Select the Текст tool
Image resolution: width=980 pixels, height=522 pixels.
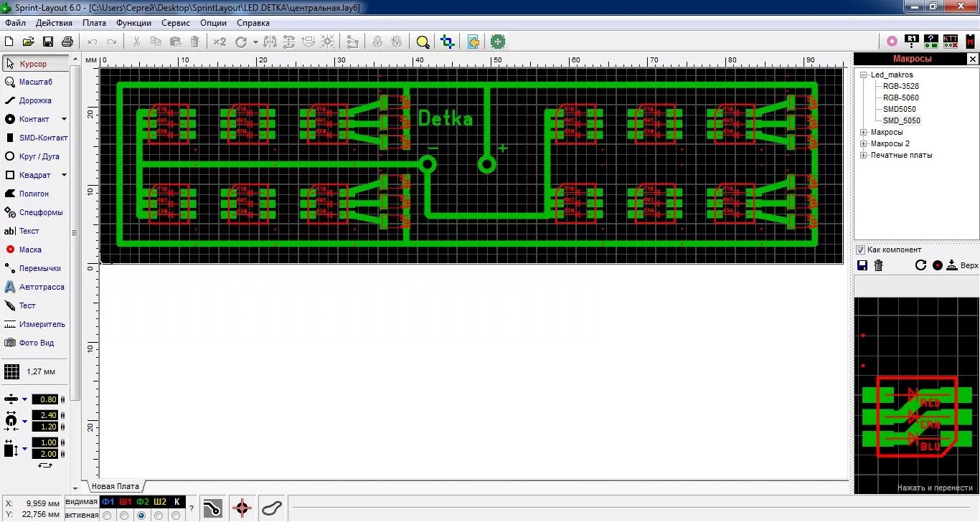[36, 231]
